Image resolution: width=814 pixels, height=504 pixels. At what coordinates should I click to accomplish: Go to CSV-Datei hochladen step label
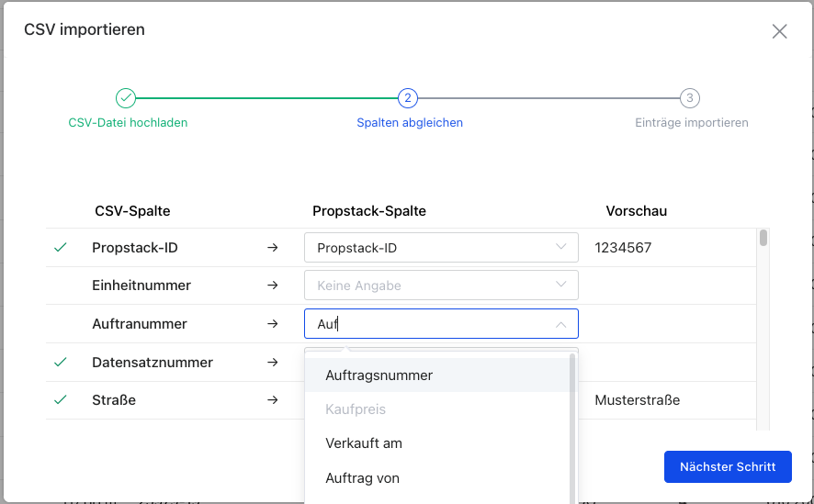tap(128, 122)
